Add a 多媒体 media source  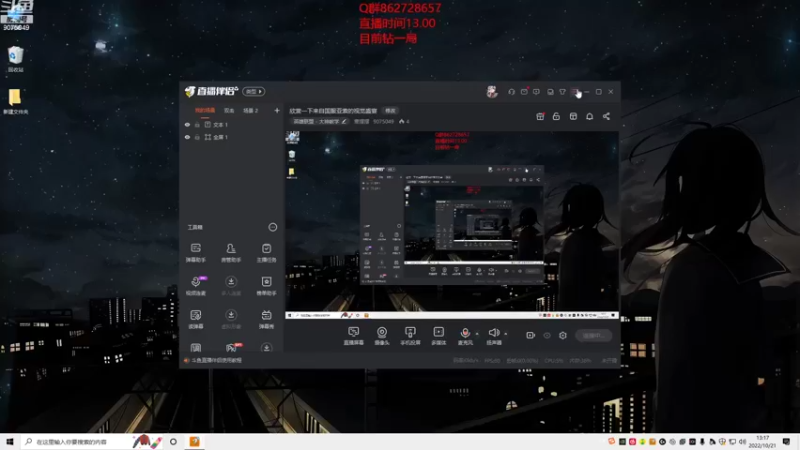(439, 336)
